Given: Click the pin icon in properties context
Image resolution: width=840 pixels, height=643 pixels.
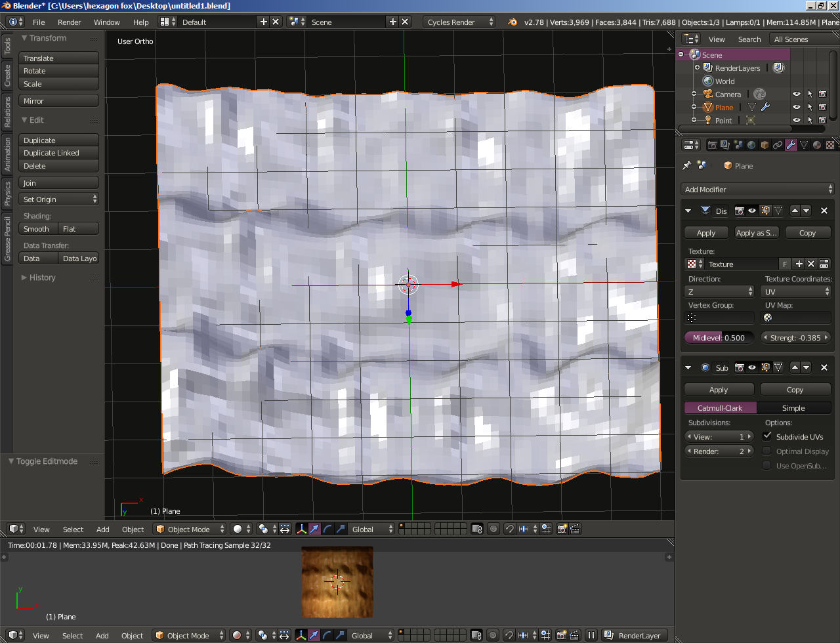Looking at the screenshot, I should [687, 165].
